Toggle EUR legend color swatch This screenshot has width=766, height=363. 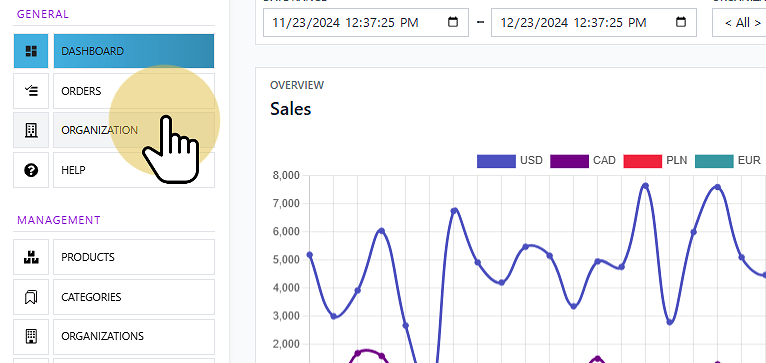[714, 161]
